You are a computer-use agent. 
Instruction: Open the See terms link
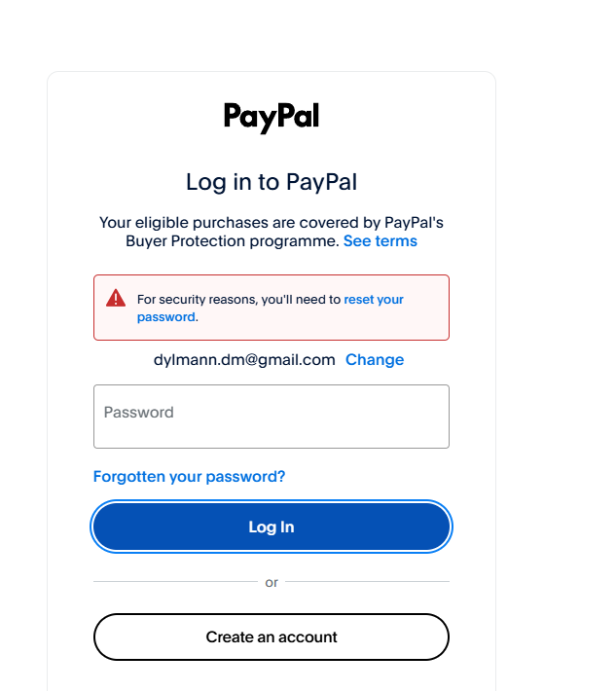pyautogui.click(x=380, y=241)
